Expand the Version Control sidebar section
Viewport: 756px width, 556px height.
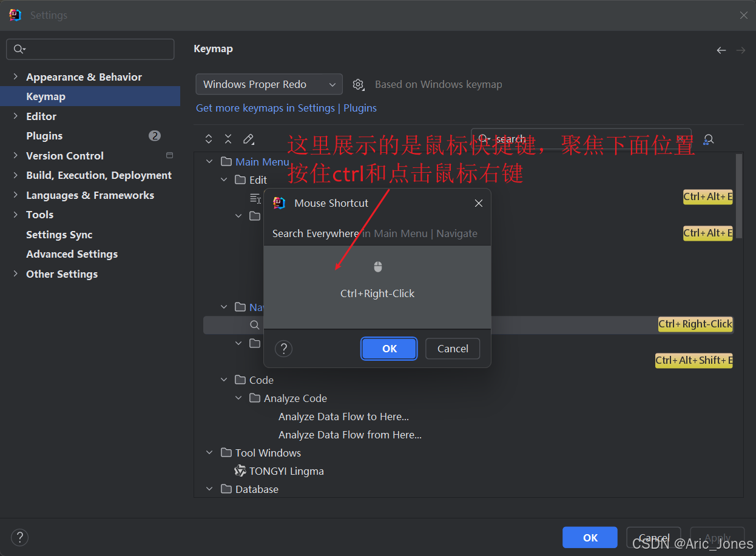coord(15,155)
